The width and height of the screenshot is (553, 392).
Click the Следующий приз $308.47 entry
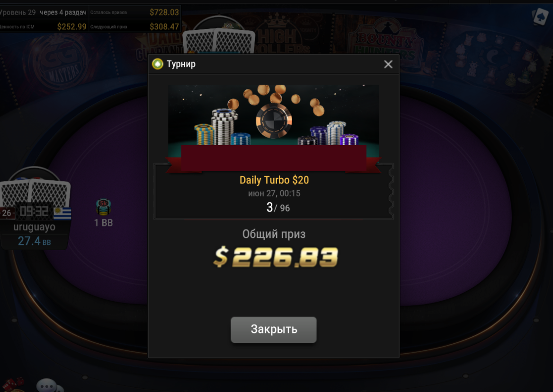tap(134, 26)
